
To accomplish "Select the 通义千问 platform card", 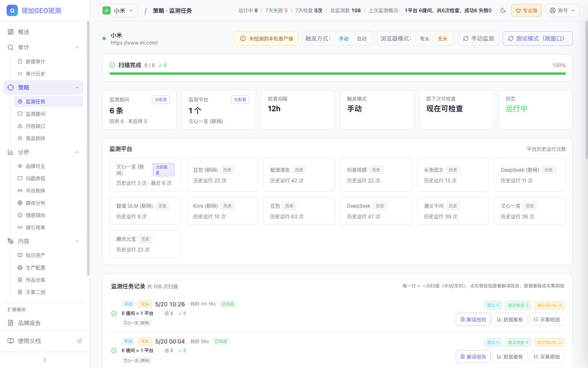I will point(453,211).
